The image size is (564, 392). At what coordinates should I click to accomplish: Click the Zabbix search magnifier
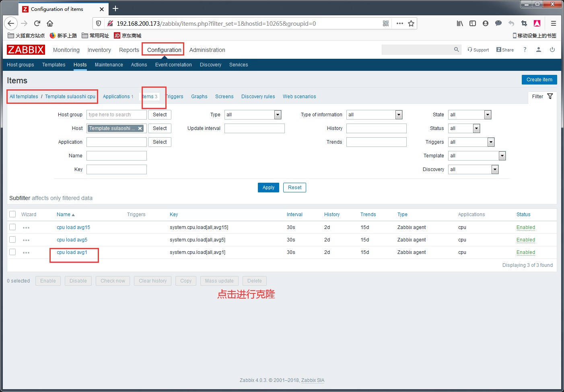(x=456, y=50)
